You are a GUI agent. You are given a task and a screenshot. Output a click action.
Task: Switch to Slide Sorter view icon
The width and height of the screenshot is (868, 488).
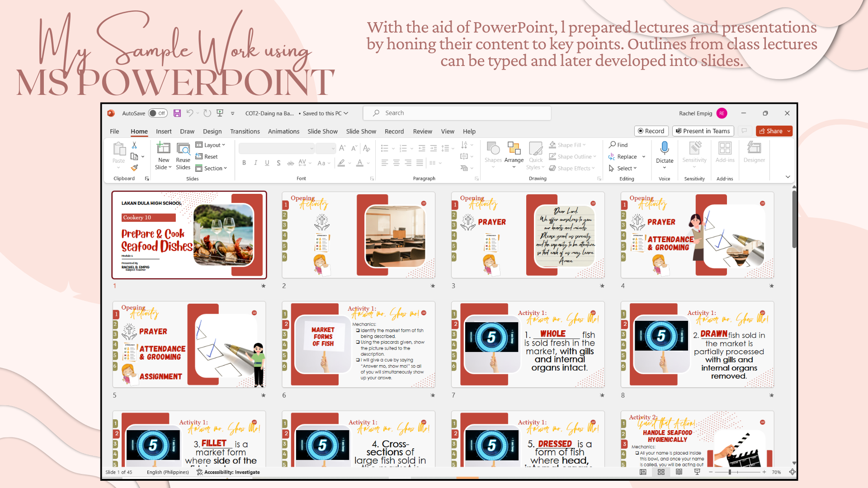click(x=661, y=472)
